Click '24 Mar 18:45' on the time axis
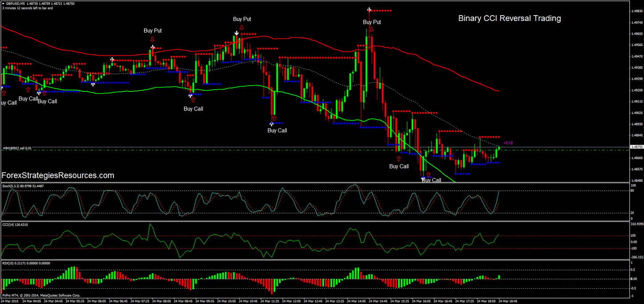The width and height of the screenshot is (644, 304). (x=507, y=301)
